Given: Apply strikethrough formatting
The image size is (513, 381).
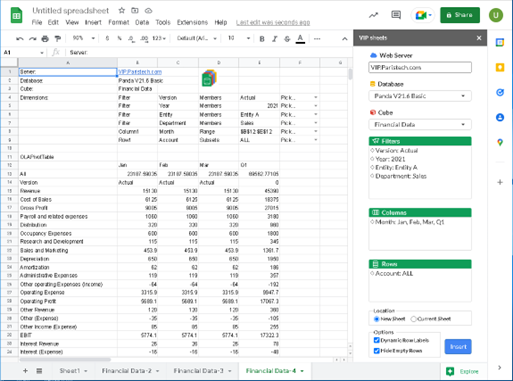Looking at the screenshot, I should click(x=287, y=39).
